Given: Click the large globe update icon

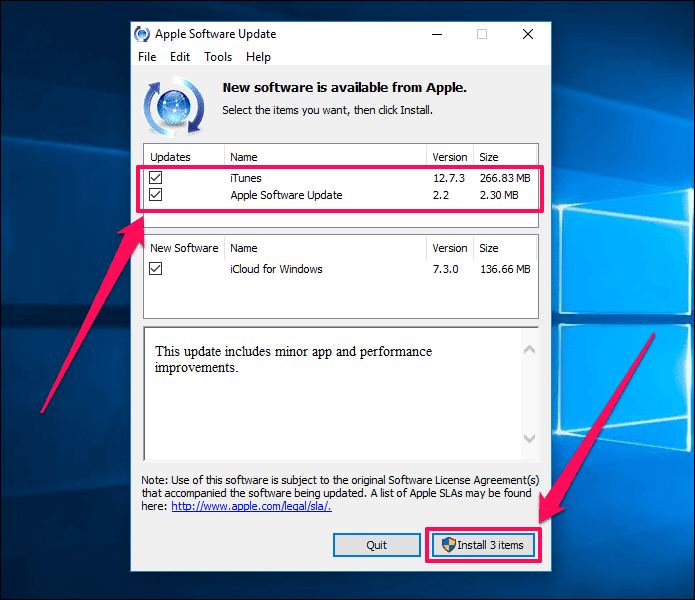Looking at the screenshot, I should coord(174,106).
